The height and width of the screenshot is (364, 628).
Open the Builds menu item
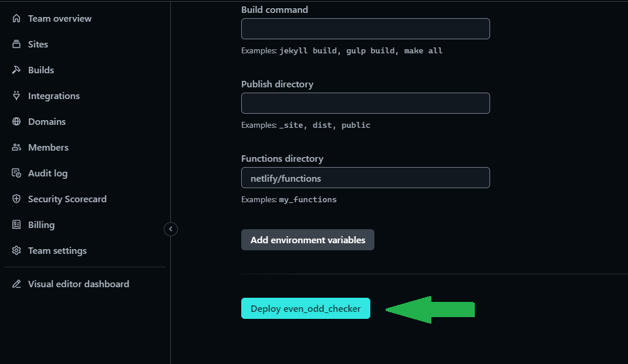click(x=41, y=70)
